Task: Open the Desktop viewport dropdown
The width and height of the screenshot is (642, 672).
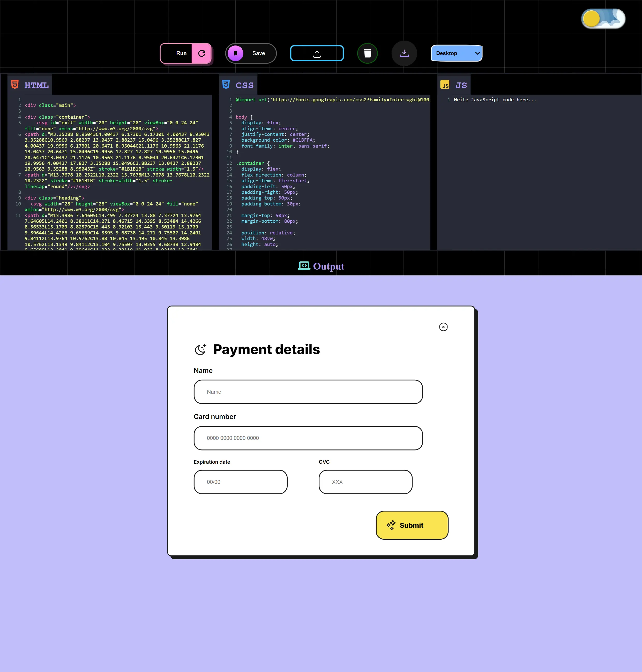Action: (x=457, y=53)
